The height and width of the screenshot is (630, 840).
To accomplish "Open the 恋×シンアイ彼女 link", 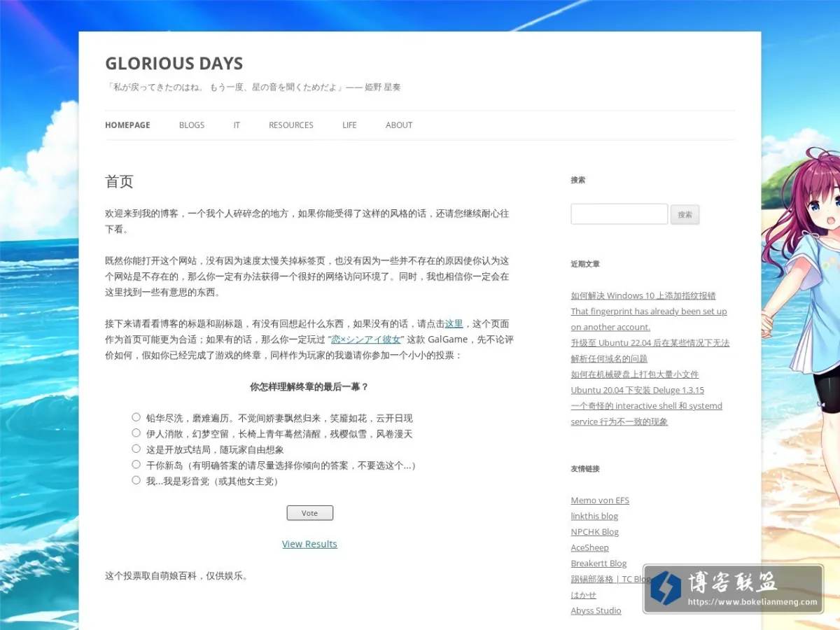I will (x=366, y=339).
